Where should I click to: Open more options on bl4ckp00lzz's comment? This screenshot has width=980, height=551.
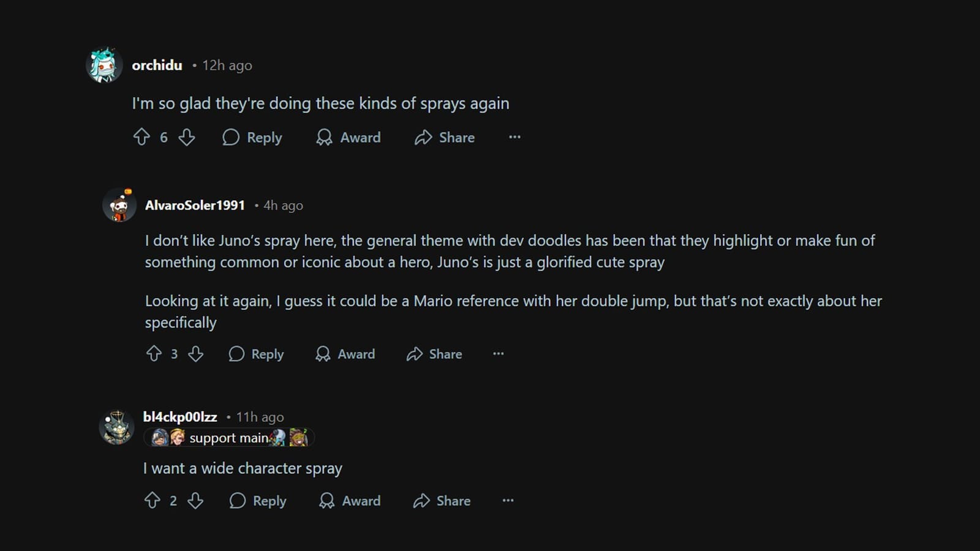pyautogui.click(x=508, y=501)
